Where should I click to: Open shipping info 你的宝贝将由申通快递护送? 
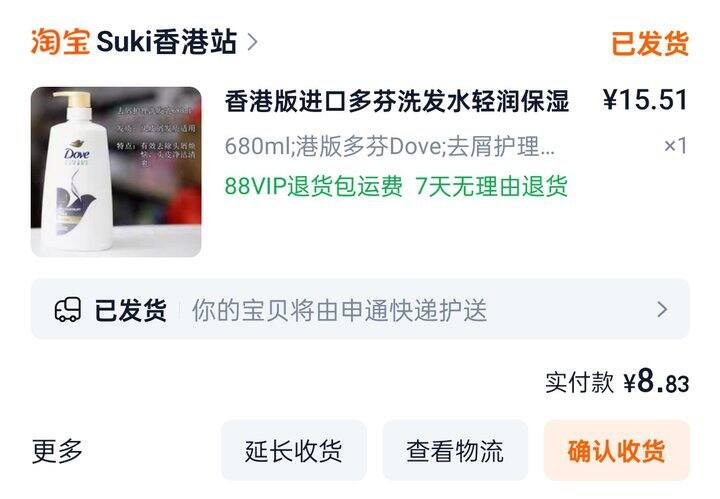(x=339, y=310)
